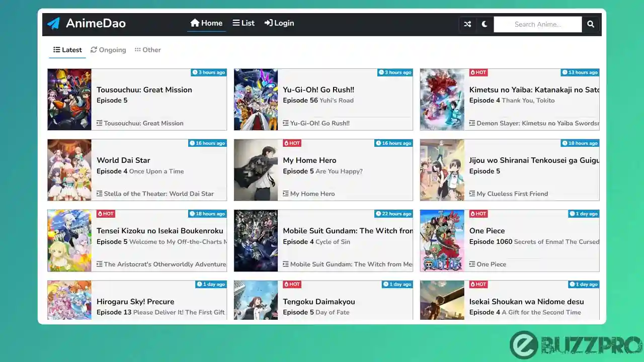Switch to the Other tab
The image size is (644, 362).
(x=148, y=50)
